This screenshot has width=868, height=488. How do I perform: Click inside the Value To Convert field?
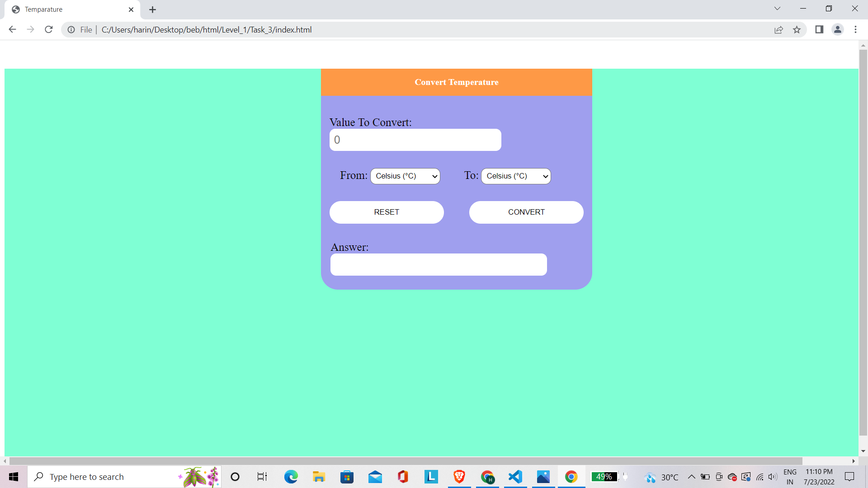tap(415, 140)
